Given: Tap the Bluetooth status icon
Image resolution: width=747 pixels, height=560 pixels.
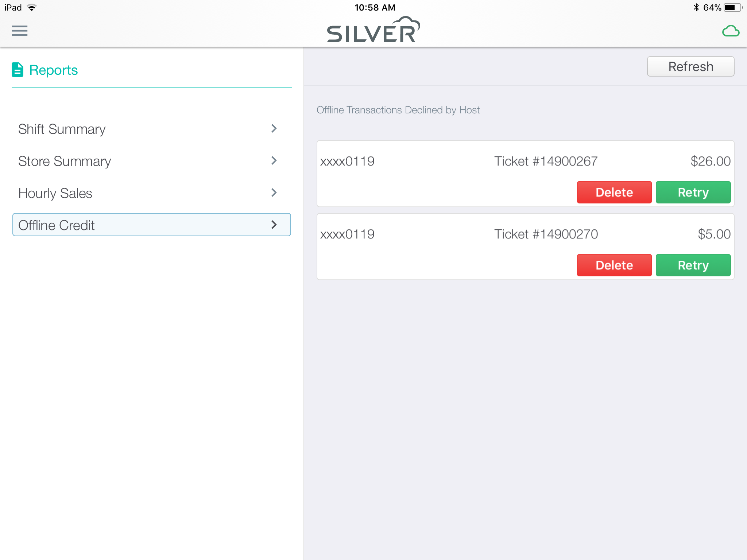Looking at the screenshot, I should (696, 7).
